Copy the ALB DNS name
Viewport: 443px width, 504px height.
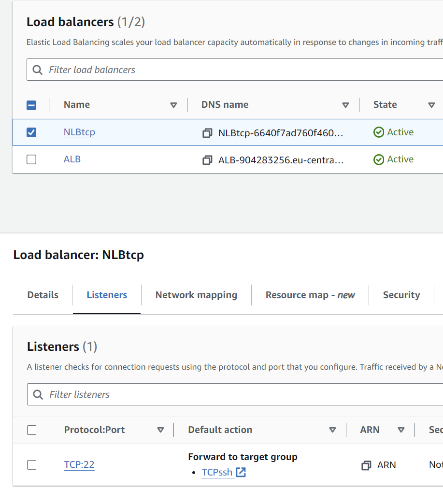tap(207, 160)
